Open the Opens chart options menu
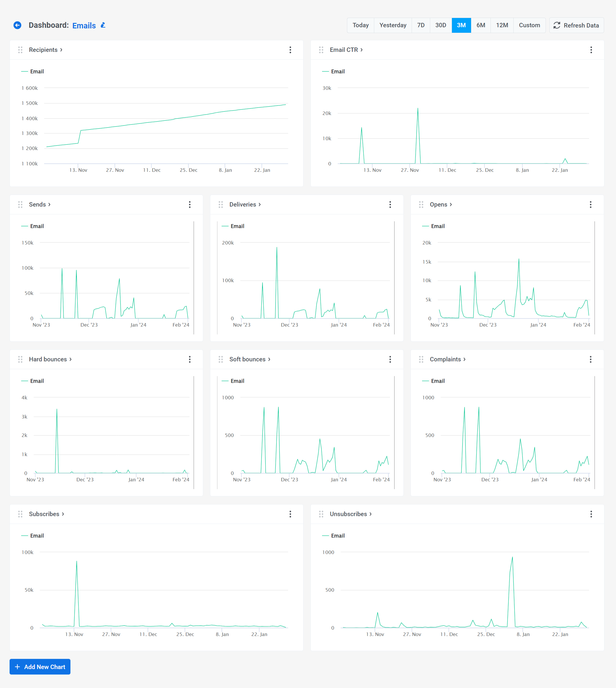616x688 pixels. tap(590, 205)
